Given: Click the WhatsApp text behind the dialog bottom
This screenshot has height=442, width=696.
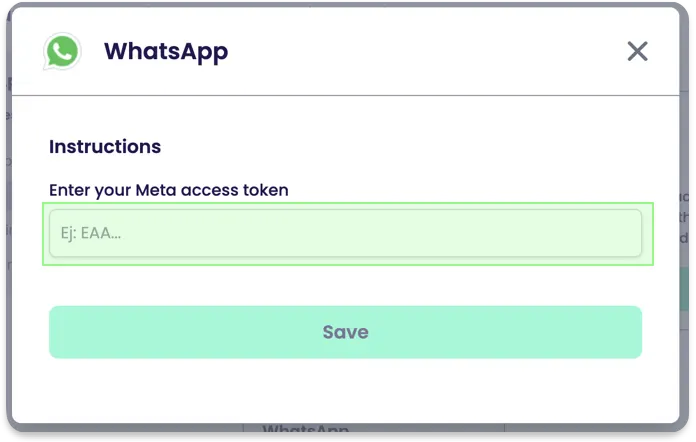Looking at the screenshot, I should point(305,431).
